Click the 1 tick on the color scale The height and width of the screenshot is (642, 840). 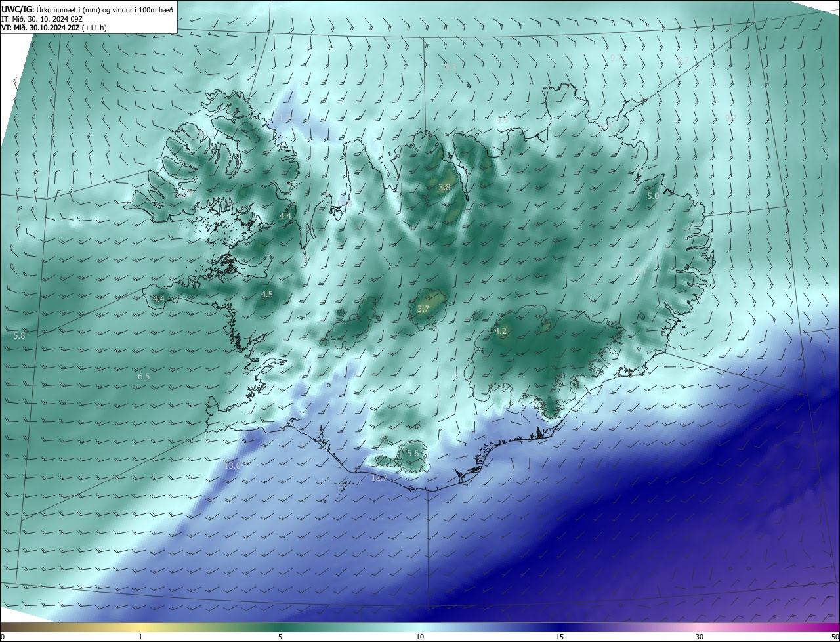point(140,637)
